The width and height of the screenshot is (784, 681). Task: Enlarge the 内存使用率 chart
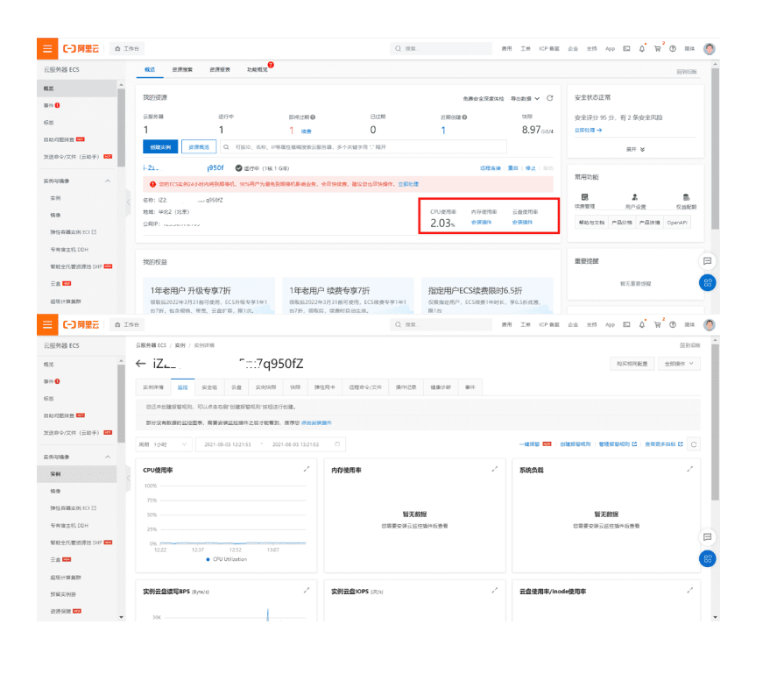pyautogui.click(x=495, y=470)
